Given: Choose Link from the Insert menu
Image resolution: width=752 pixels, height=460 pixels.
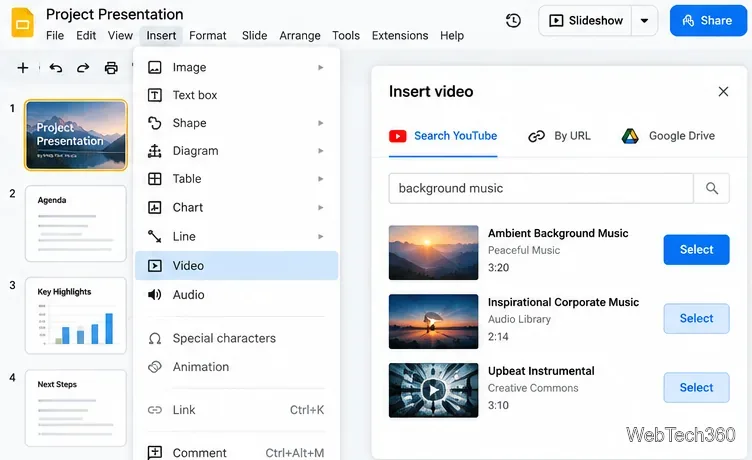Looking at the screenshot, I should coord(236,410).
